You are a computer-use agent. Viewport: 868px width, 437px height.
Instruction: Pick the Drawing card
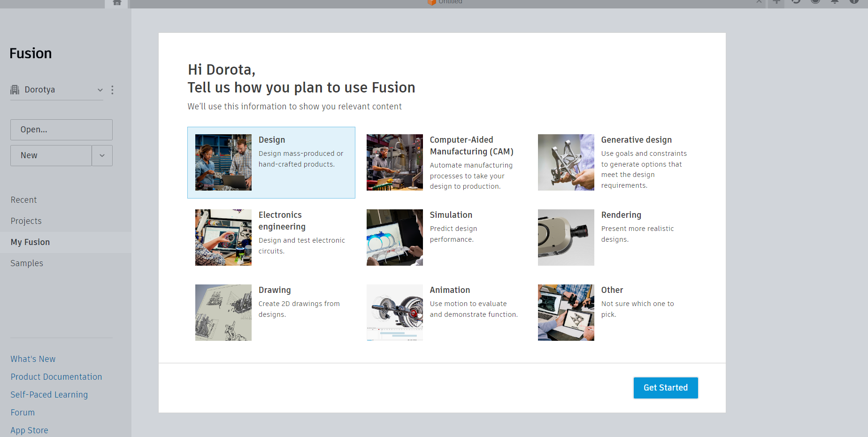271,313
